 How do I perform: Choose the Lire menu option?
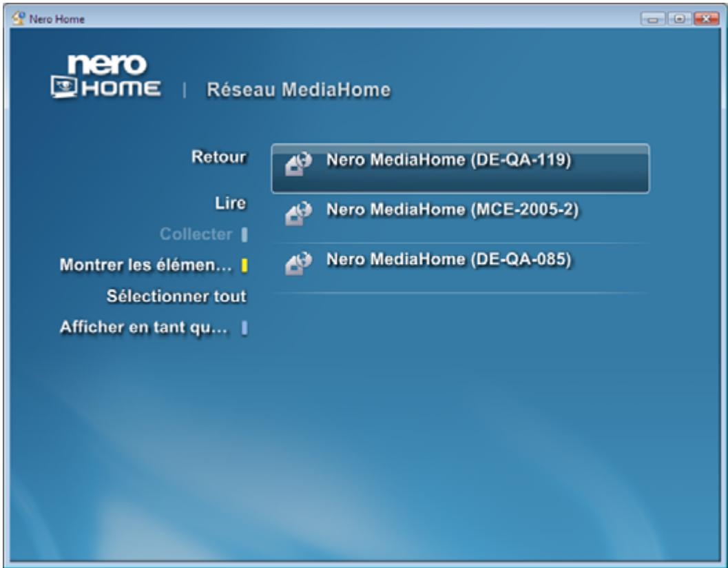point(230,203)
